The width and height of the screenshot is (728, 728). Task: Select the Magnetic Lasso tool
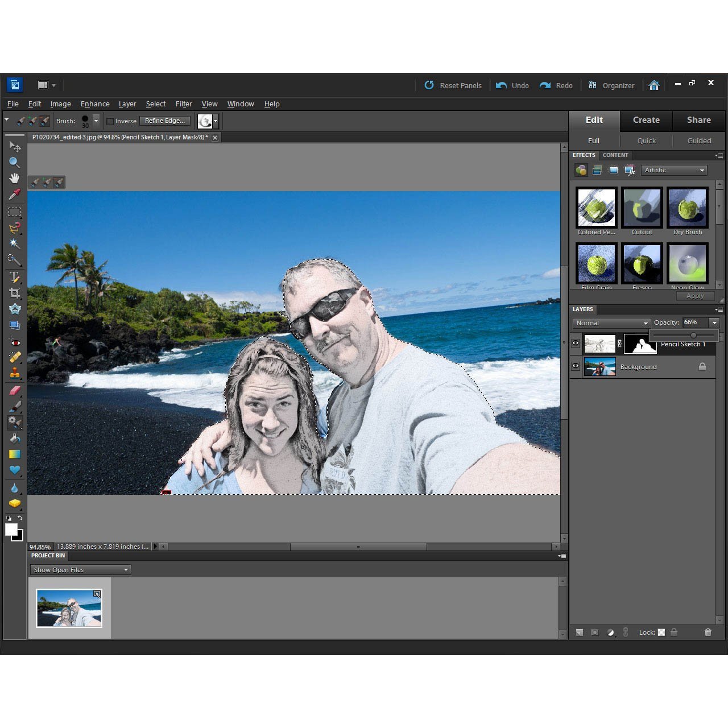(x=15, y=228)
